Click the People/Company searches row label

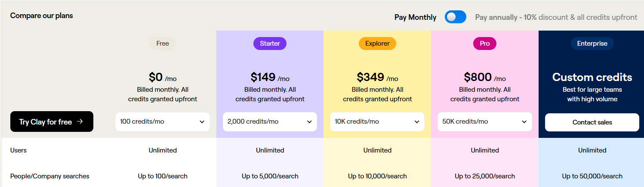[x=49, y=176]
